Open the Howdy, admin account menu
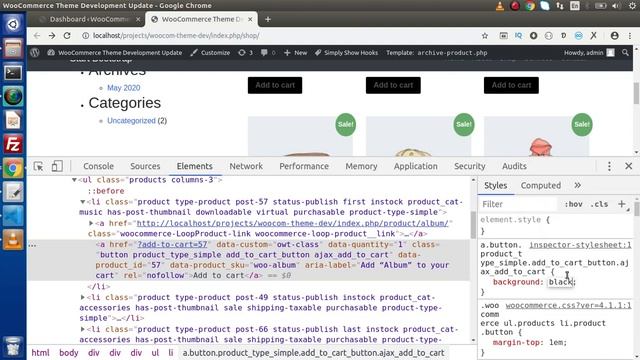 589,53
